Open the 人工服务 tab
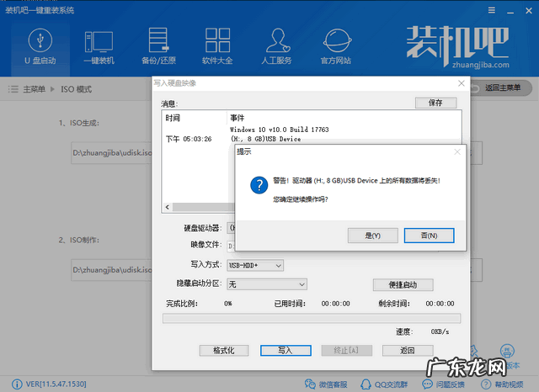This screenshot has width=539, height=392. click(x=276, y=47)
